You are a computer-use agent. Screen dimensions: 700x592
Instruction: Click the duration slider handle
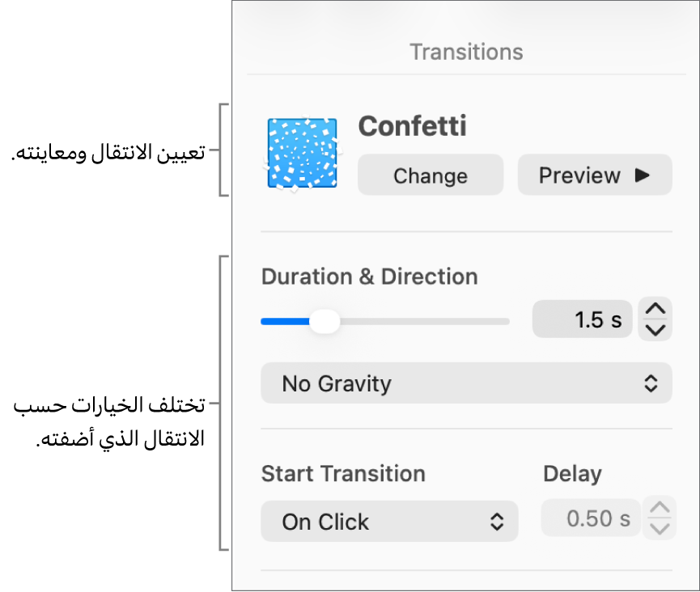click(x=325, y=322)
